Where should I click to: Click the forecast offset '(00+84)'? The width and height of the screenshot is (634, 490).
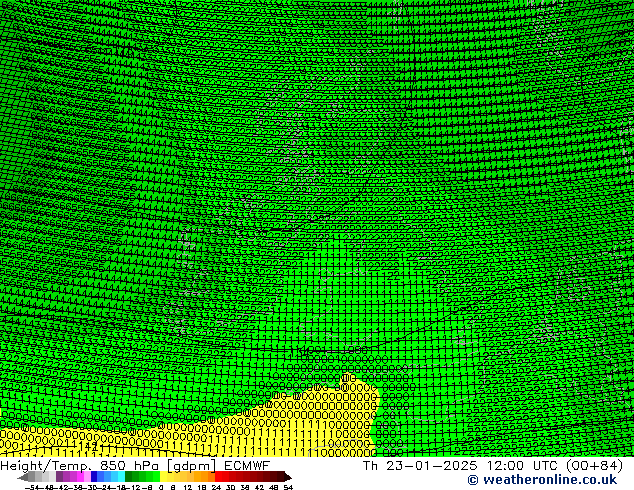594,465
